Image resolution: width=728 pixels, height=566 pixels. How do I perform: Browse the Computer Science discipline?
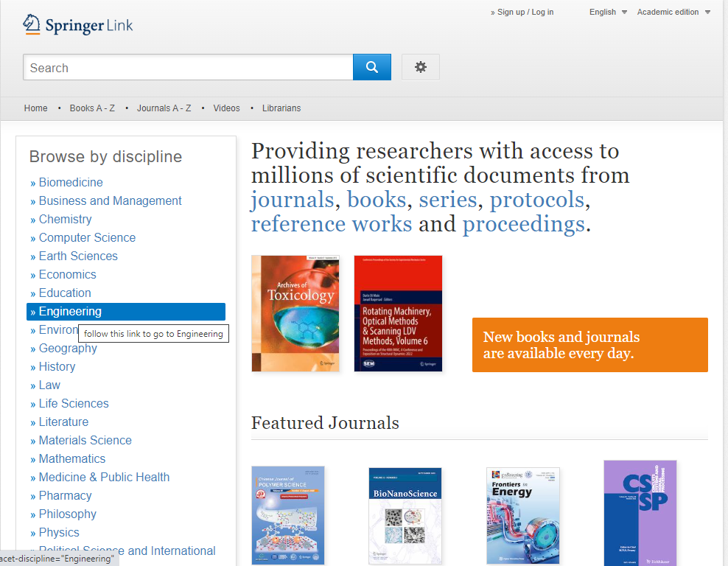[87, 238]
